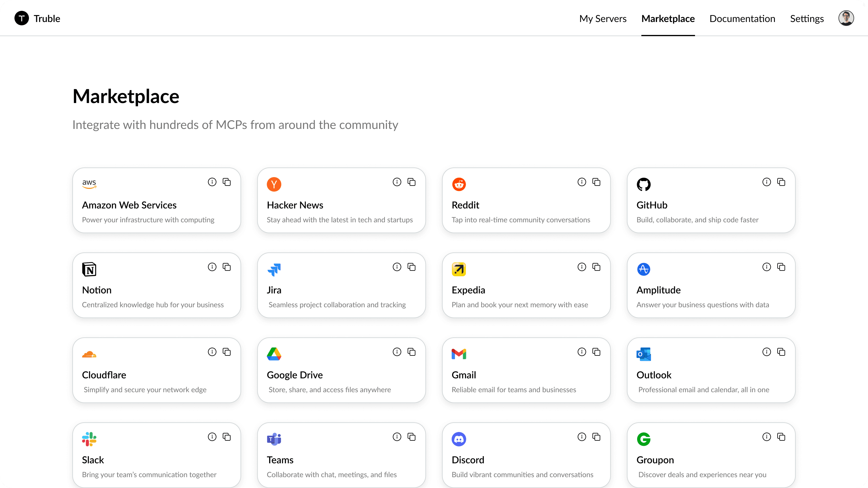
Task: Copy the Google Drive integration
Action: tap(411, 352)
